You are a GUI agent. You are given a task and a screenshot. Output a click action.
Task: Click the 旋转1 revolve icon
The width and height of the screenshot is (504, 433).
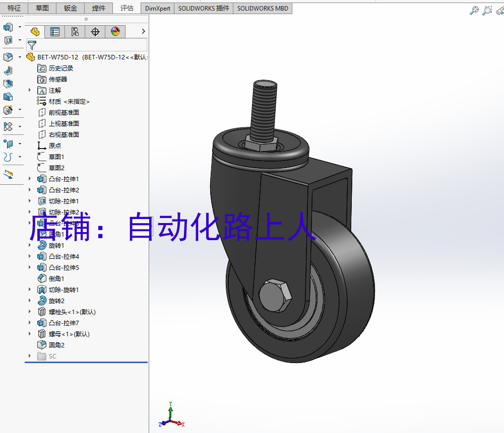(42, 245)
